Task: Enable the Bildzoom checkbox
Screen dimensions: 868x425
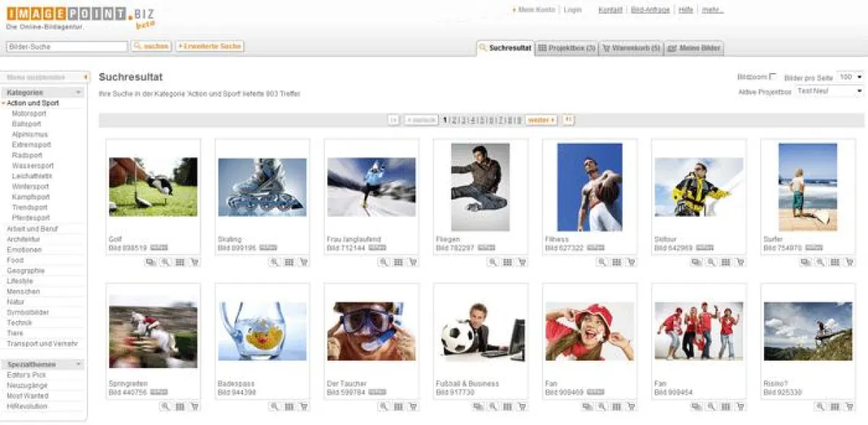Action: 774,75
